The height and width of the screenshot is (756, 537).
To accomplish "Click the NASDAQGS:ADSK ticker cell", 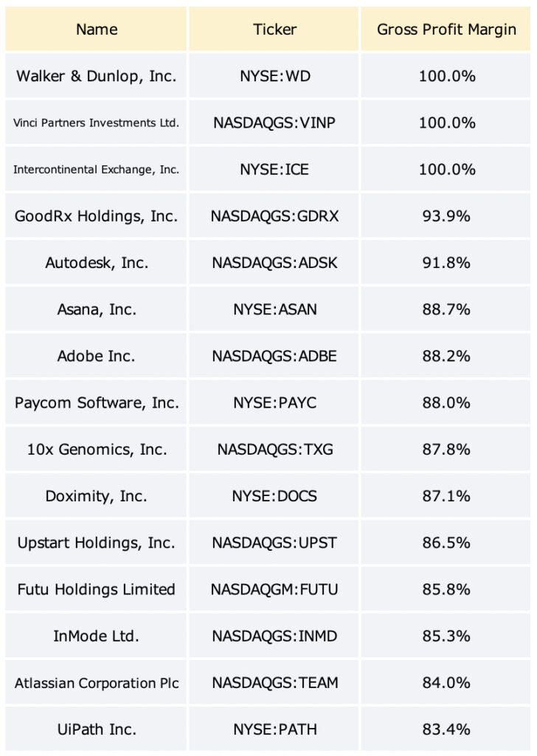I will coord(274,262).
